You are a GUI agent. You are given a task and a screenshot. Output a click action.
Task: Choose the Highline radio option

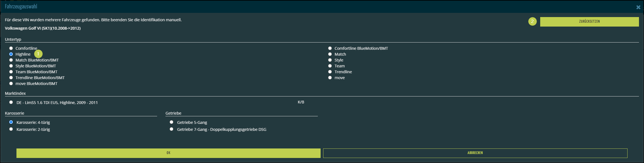click(x=11, y=54)
